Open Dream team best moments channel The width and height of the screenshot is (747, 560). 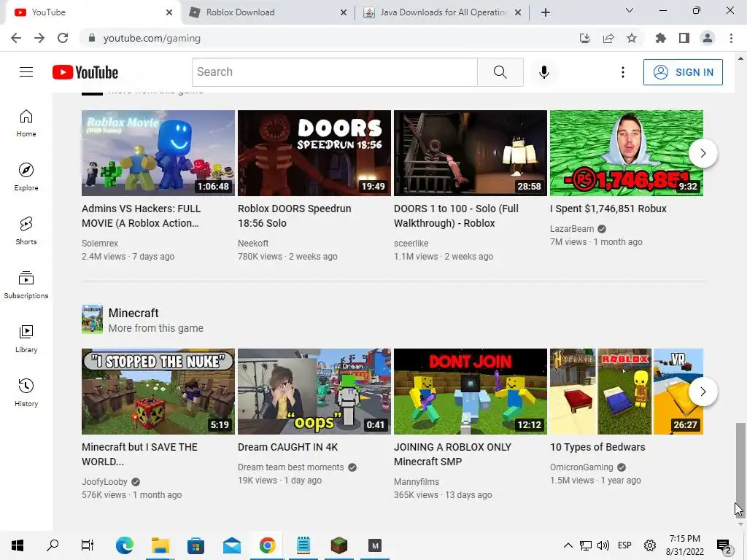[x=290, y=467]
